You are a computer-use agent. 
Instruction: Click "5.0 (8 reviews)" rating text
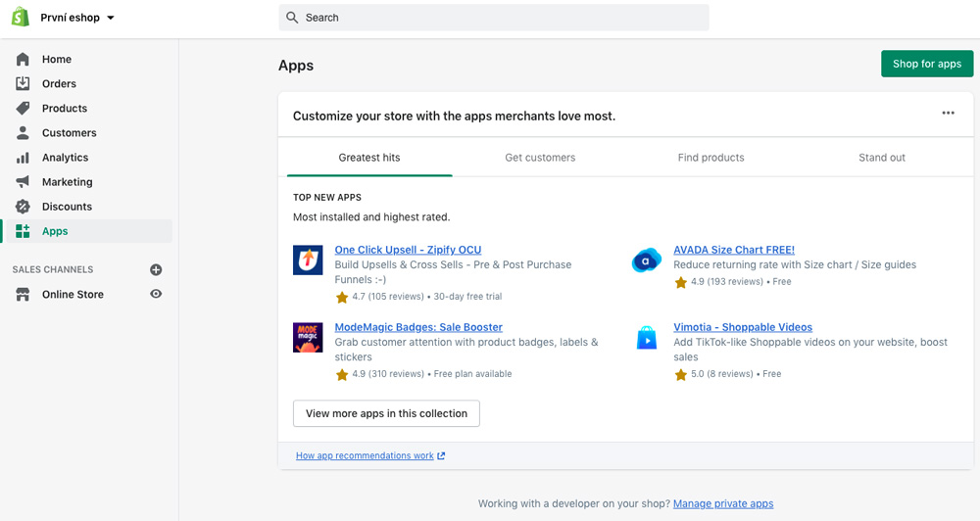pyautogui.click(x=722, y=374)
